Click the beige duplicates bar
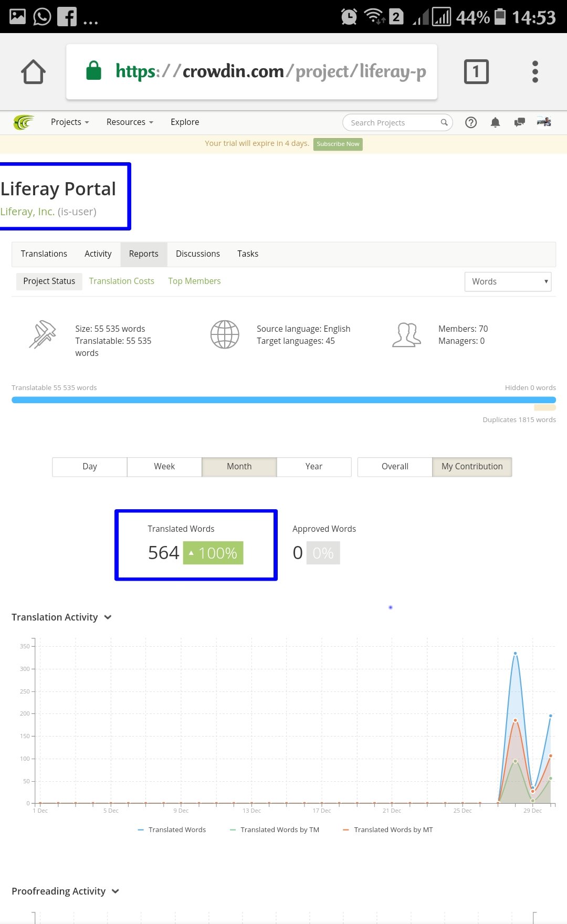This screenshot has width=567, height=924. coord(545,407)
